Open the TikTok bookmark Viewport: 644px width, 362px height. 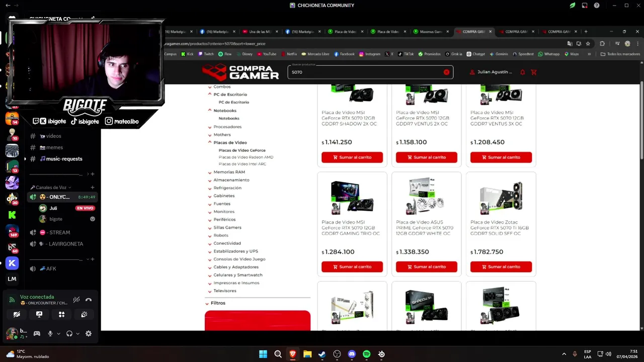coord(406,54)
